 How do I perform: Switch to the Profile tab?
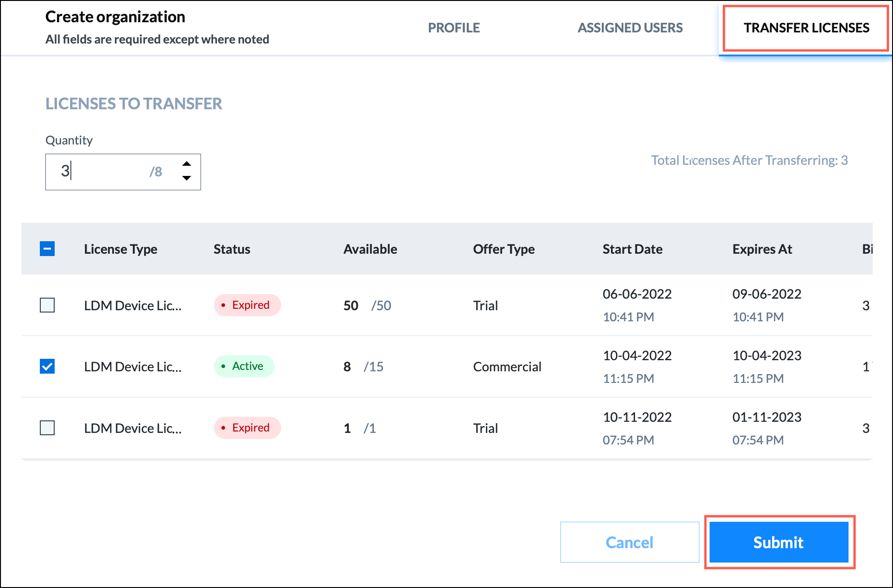453,28
